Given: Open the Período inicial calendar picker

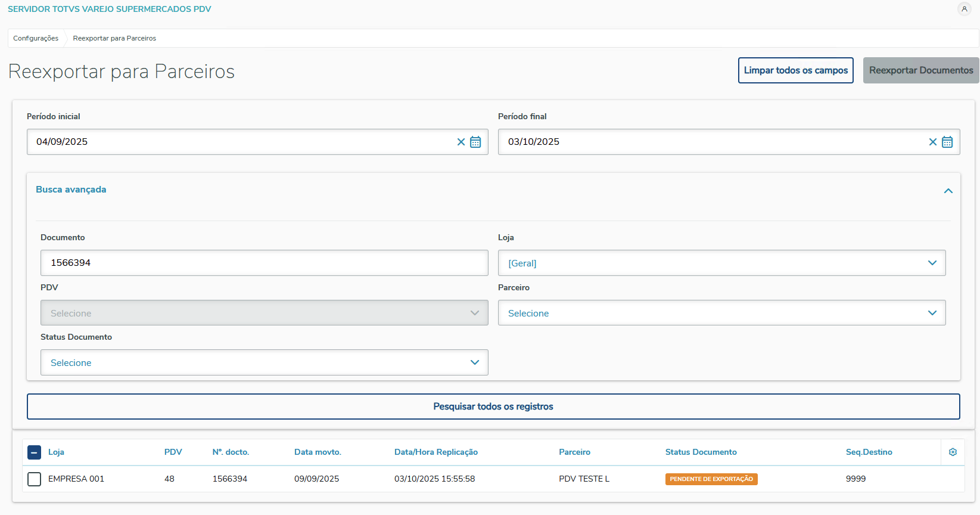Looking at the screenshot, I should click(x=475, y=142).
